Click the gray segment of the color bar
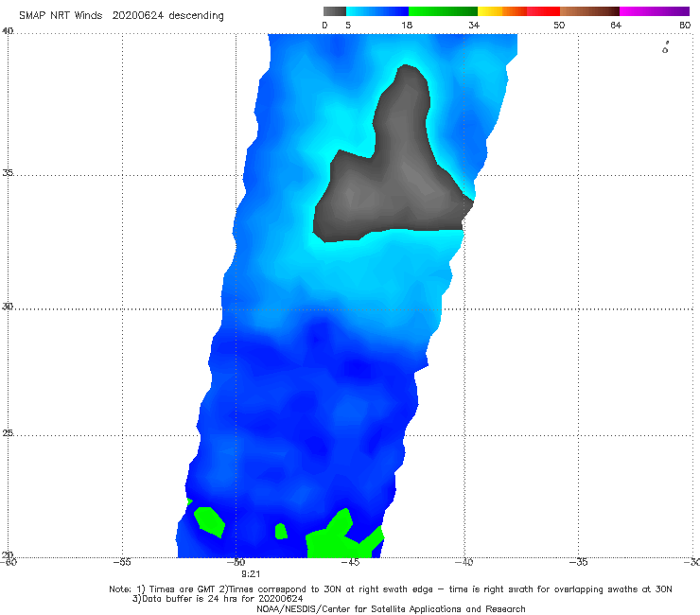The width and height of the screenshot is (700, 615). 335,11
